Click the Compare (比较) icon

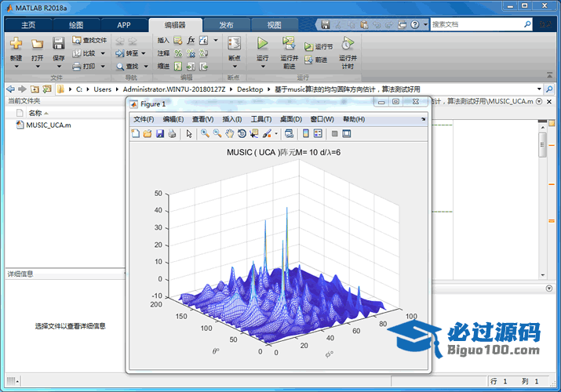click(77, 53)
